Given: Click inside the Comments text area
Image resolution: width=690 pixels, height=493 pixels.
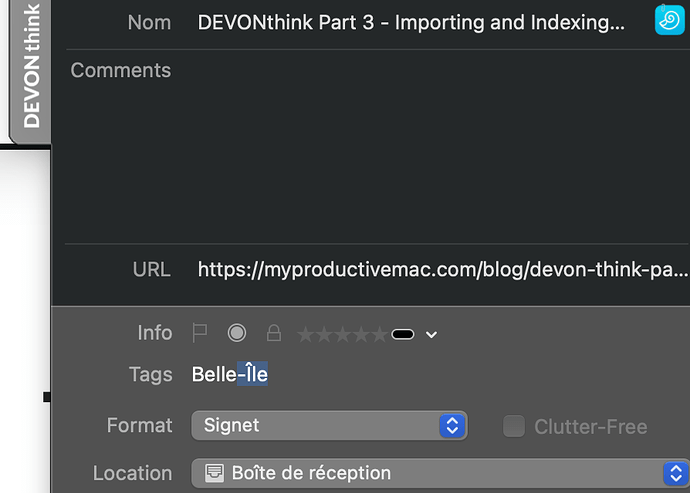Looking at the screenshot, I should [x=440, y=147].
